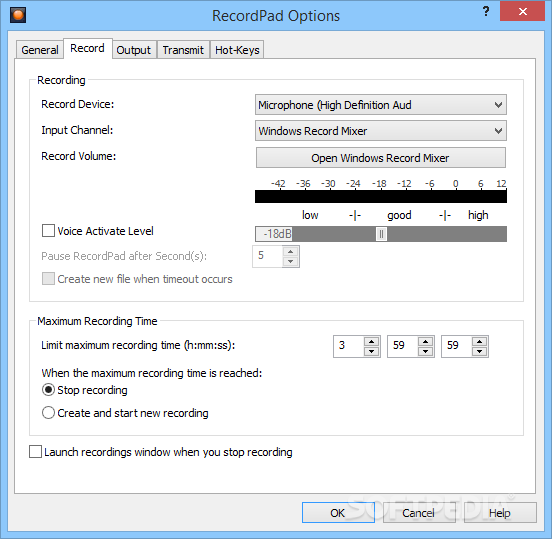
Task: Check Launch recordings window when you stop recording
Action: coord(35,452)
